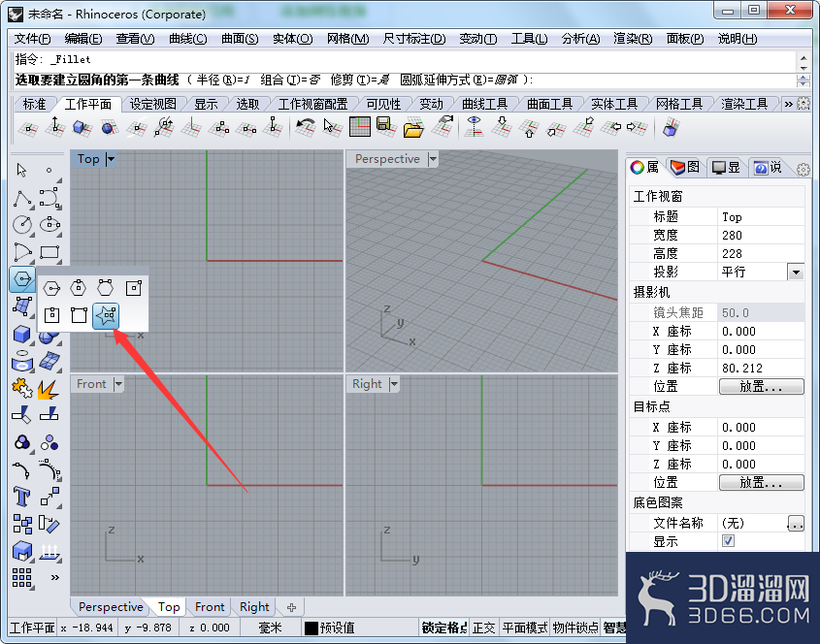Click the Box solid tool

tap(22, 334)
